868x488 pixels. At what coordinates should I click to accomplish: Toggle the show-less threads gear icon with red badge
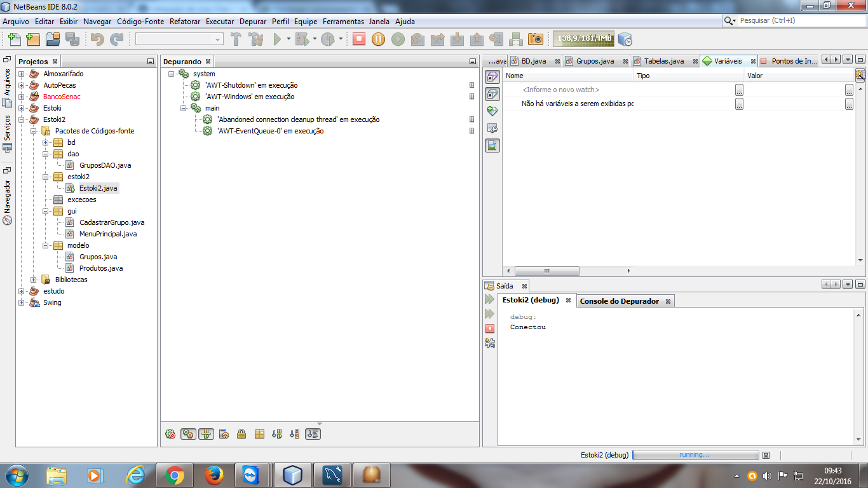[x=170, y=434]
